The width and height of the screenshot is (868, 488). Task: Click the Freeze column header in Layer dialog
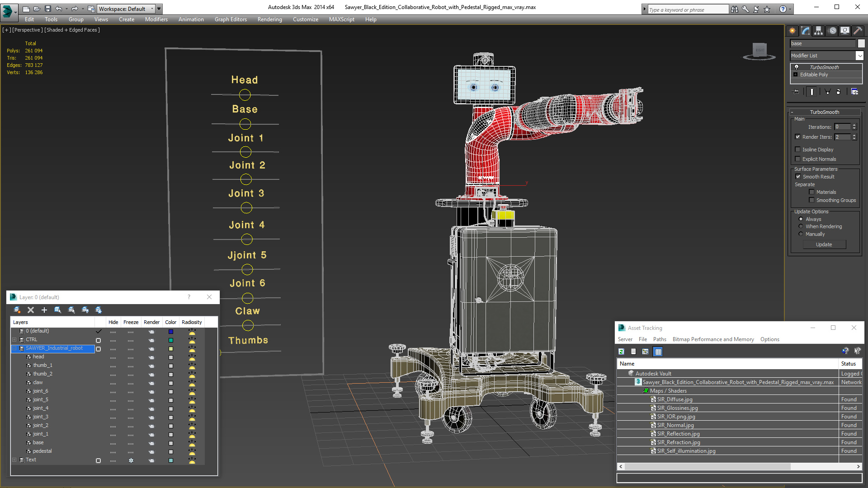point(131,322)
